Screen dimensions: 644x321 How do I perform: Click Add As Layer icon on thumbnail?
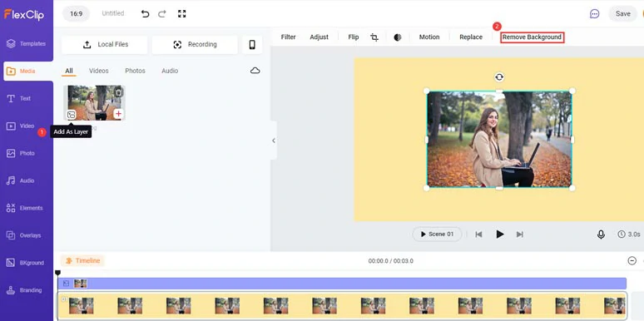click(72, 115)
